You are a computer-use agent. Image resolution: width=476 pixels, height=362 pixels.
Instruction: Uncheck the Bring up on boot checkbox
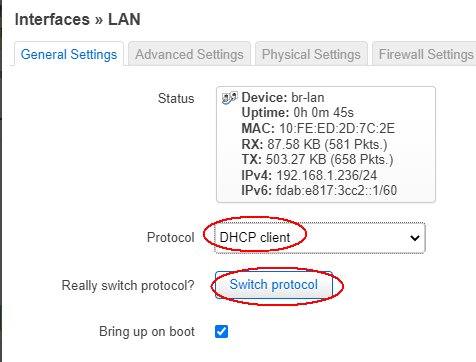click(222, 332)
